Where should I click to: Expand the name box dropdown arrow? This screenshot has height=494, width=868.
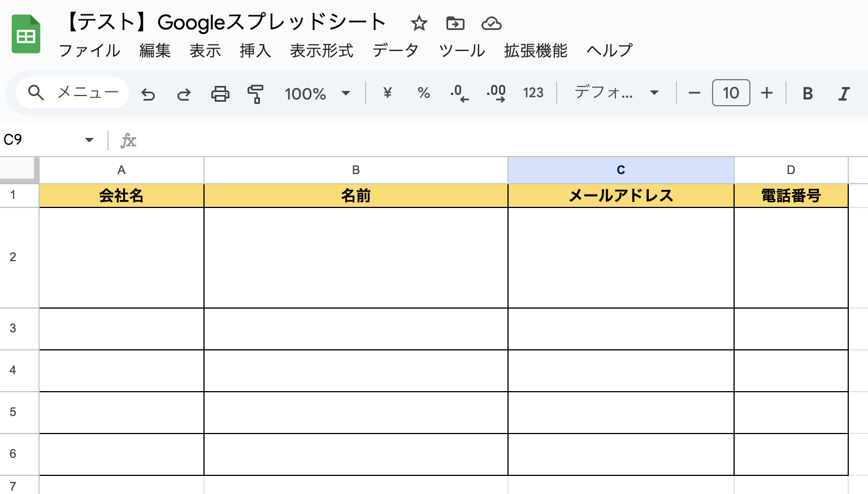coord(89,140)
